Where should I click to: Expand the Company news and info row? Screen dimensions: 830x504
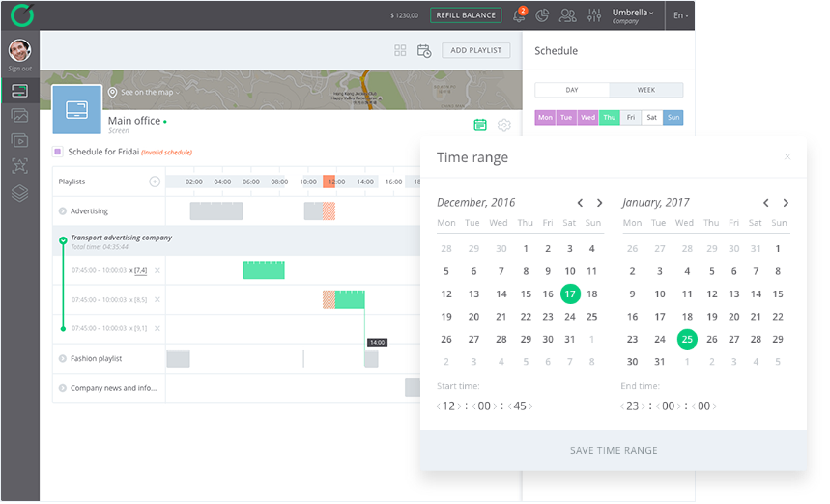click(x=63, y=388)
